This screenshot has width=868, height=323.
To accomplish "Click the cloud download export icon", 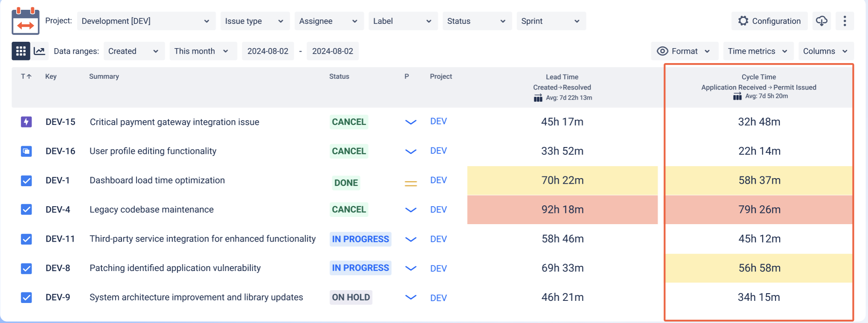I will pyautogui.click(x=821, y=21).
